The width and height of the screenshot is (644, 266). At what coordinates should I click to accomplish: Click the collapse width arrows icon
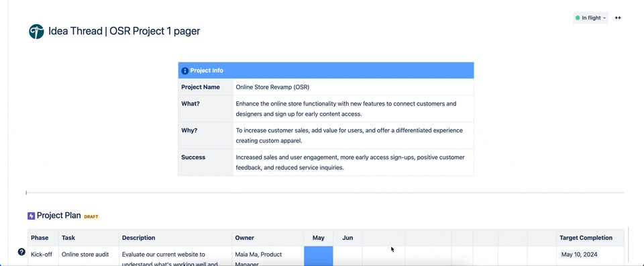pyautogui.click(x=618, y=17)
